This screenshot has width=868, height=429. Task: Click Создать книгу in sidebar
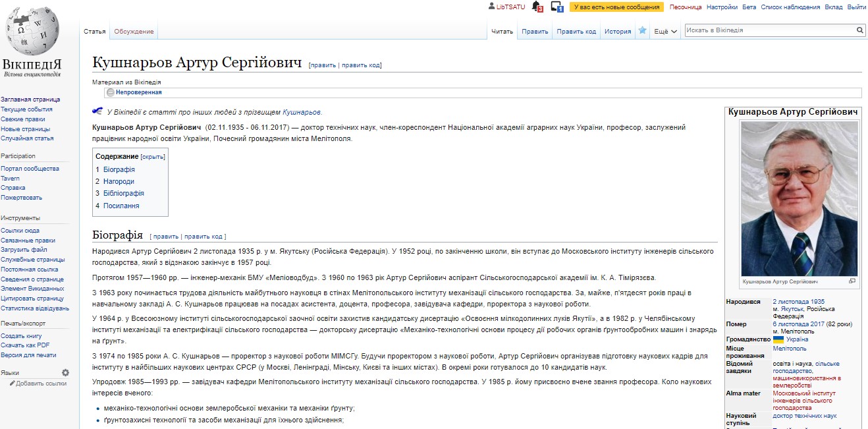[x=22, y=336]
